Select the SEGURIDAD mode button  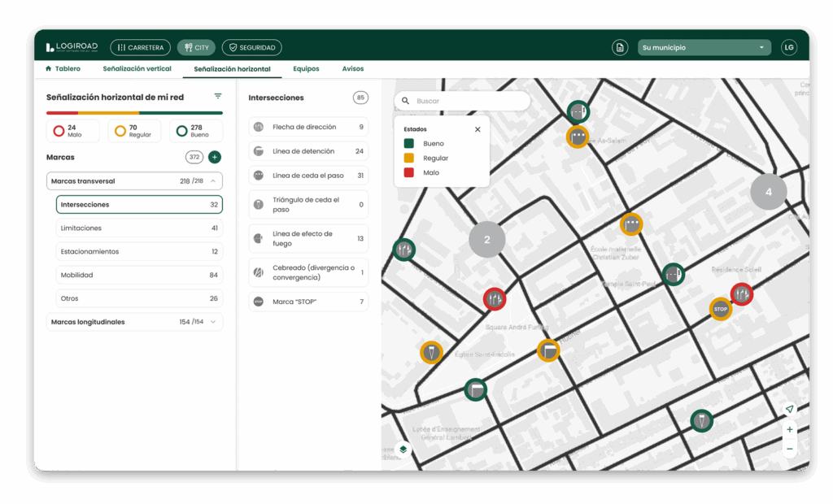(x=251, y=48)
